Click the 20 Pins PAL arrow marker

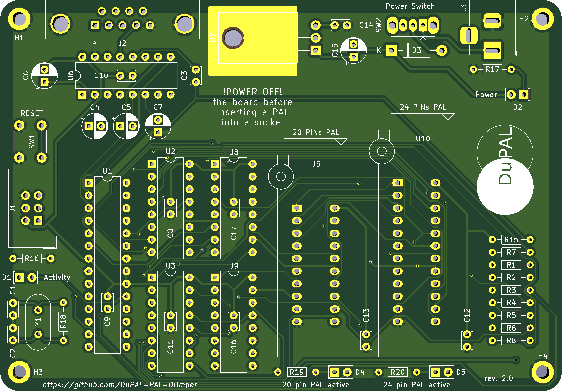[340, 142]
